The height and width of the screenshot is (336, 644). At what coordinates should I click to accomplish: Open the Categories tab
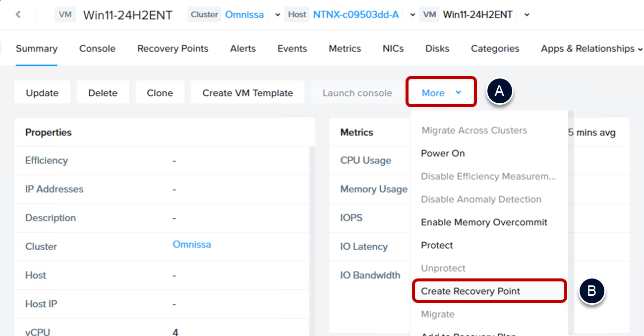pos(495,49)
